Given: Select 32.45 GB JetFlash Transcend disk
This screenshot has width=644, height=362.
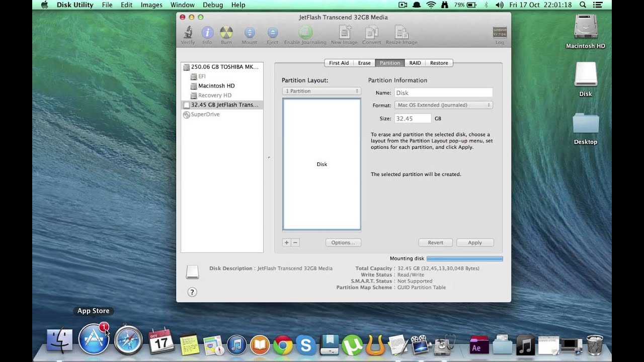Looking at the screenshot, I should click(x=222, y=105).
